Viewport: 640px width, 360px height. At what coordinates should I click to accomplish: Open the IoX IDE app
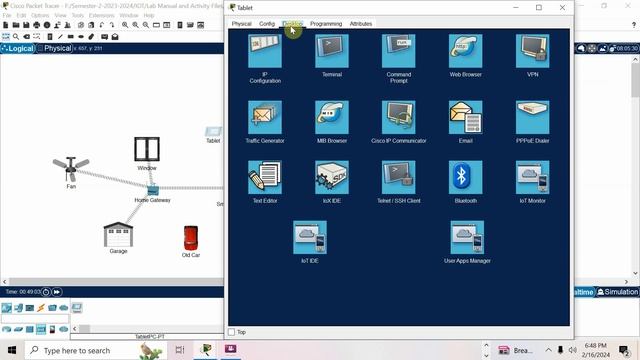coord(332,177)
